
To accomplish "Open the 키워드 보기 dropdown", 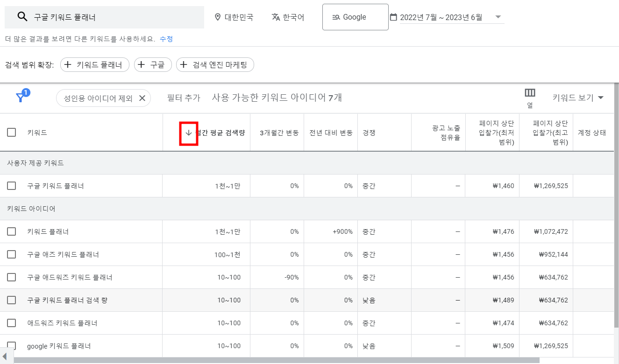I will (x=578, y=98).
